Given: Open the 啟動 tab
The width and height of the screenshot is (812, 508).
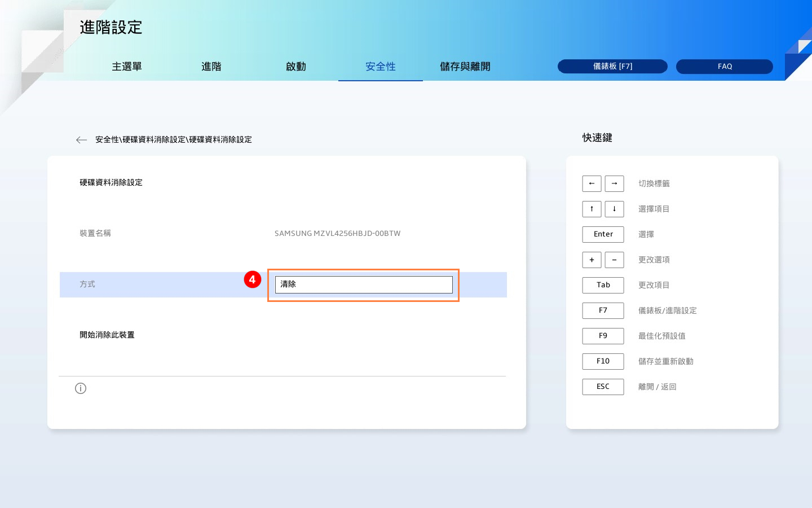Looking at the screenshot, I should pyautogui.click(x=296, y=67).
